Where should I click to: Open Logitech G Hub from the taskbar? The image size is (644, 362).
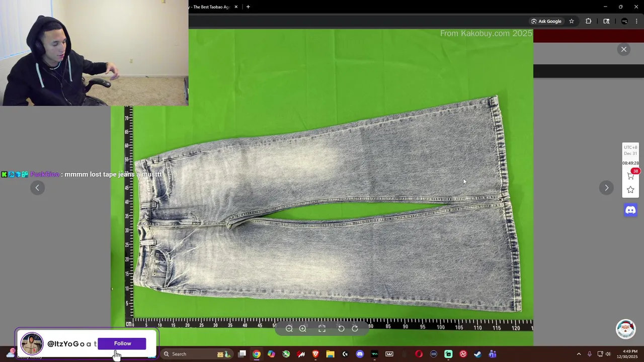tap(345, 354)
